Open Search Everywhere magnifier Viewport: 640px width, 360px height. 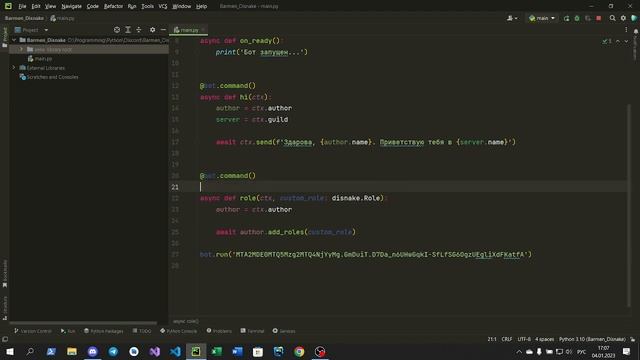pos(612,18)
